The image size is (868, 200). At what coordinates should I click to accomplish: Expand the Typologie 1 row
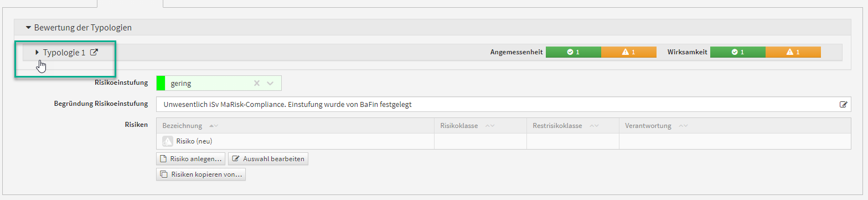click(37, 53)
